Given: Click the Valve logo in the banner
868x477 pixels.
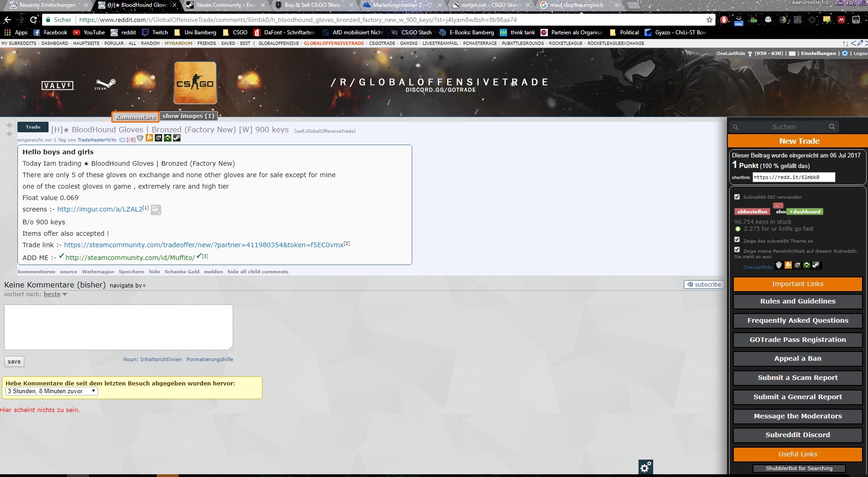Looking at the screenshot, I should coord(57,86).
